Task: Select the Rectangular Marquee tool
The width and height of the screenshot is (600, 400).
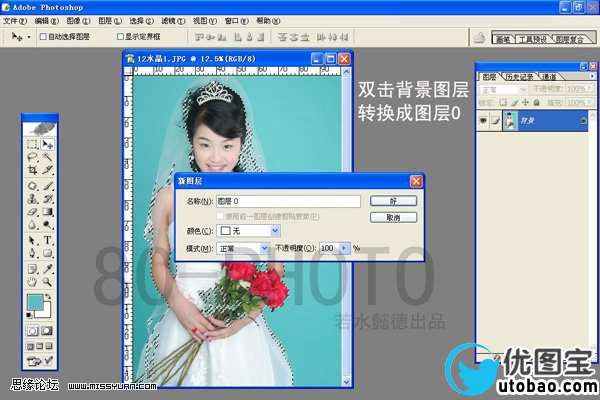Action: (33, 144)
